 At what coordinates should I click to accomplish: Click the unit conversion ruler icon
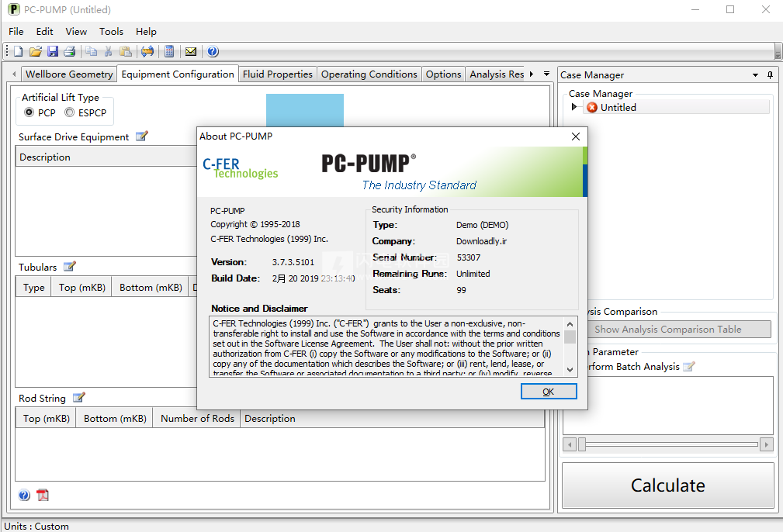147,51
